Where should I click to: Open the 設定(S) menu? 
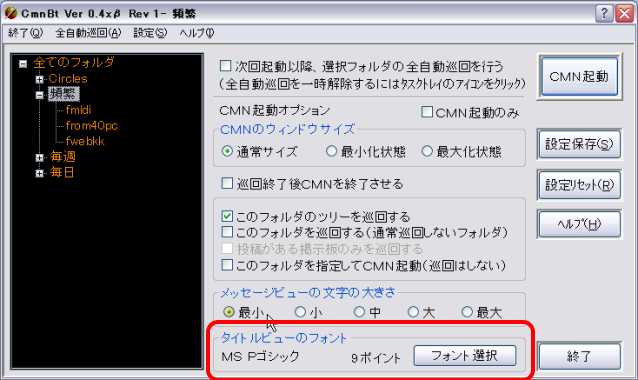[150, 33]
